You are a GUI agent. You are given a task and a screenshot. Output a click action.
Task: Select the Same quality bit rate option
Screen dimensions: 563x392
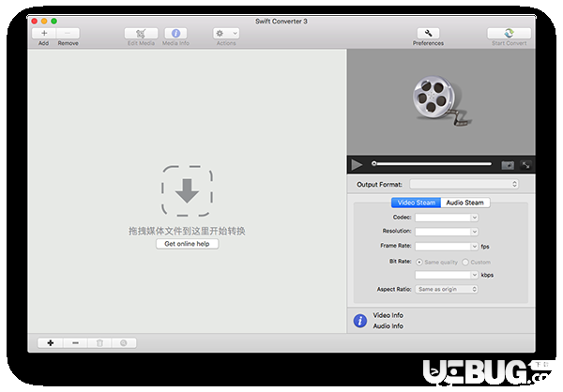pos(419,263)
